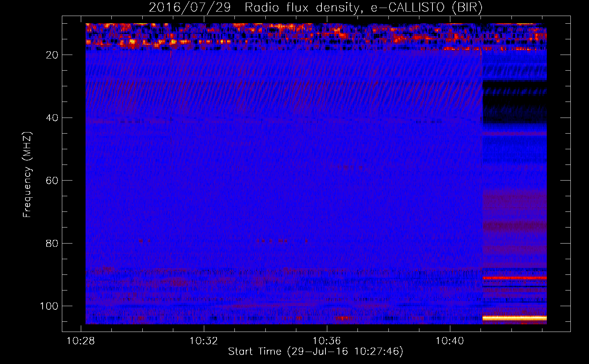Click the red horizontal band near 91 MHz
This screenshot has width=589, height=364.
point(514,278)
